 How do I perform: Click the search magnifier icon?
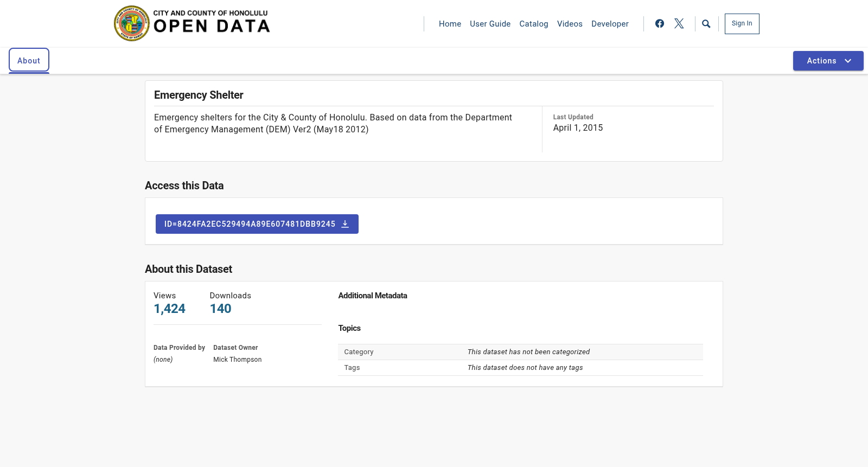tap(706, 24)
